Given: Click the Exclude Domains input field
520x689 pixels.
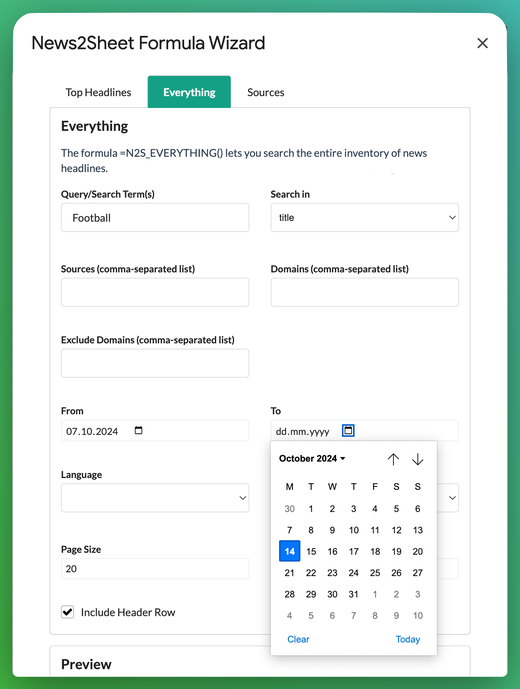Looking at the screenshot, I should [155, 363].
